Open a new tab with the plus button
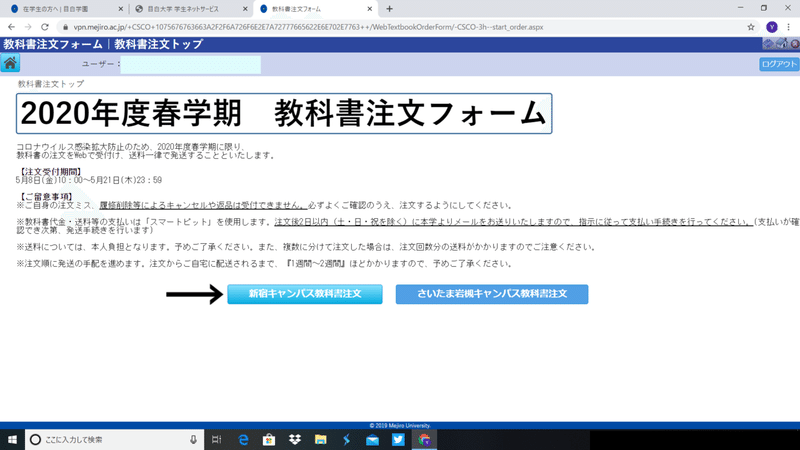Image resolution: width=800 pixels, height=450 pixels. tap(389, 9)
